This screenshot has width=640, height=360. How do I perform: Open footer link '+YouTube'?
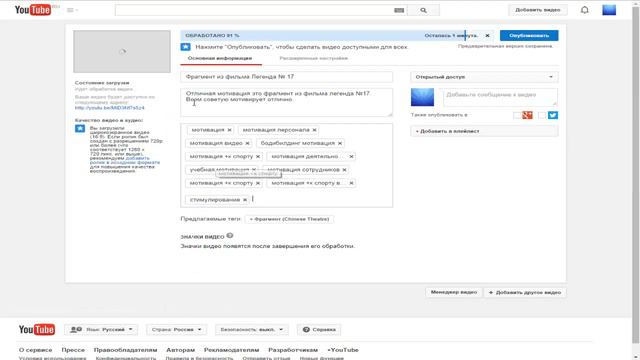click(x=343, y=350)
